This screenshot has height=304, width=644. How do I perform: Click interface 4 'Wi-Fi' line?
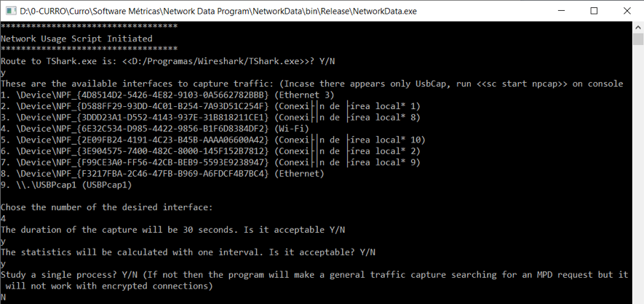coord(154,129)
